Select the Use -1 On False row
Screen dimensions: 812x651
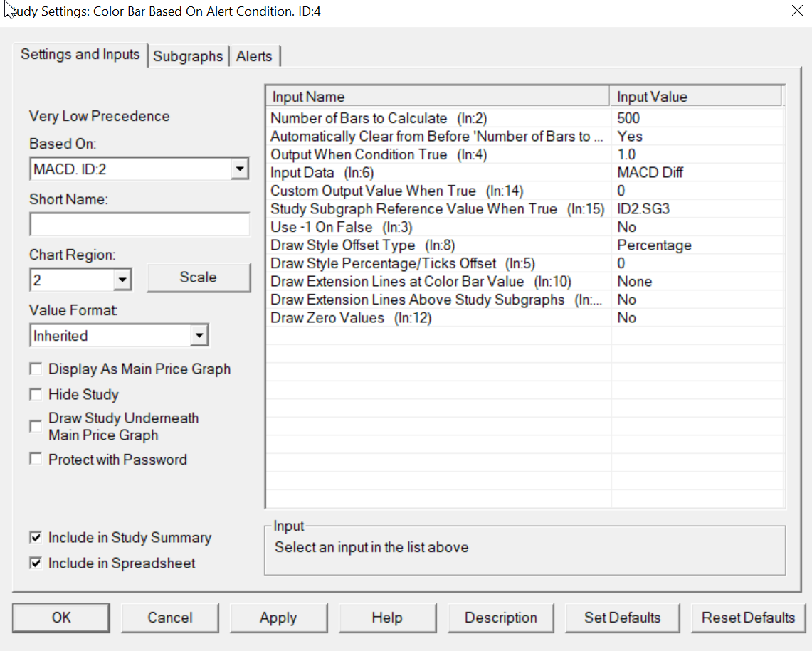point(525,227)
